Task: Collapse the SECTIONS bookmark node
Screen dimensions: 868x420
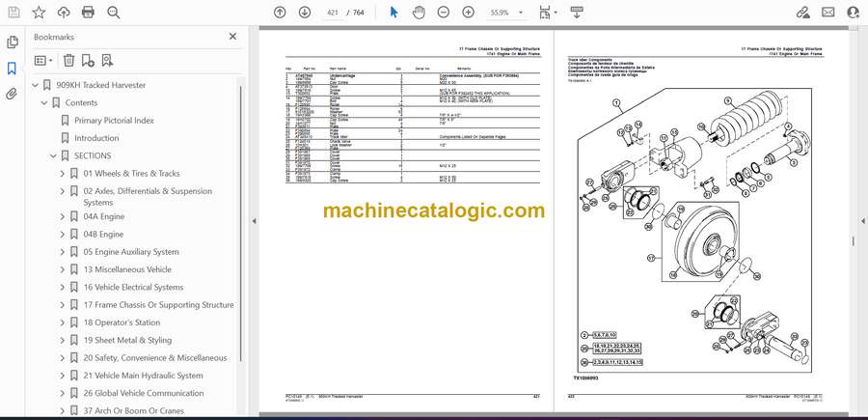Action: [x=54, y=155]
